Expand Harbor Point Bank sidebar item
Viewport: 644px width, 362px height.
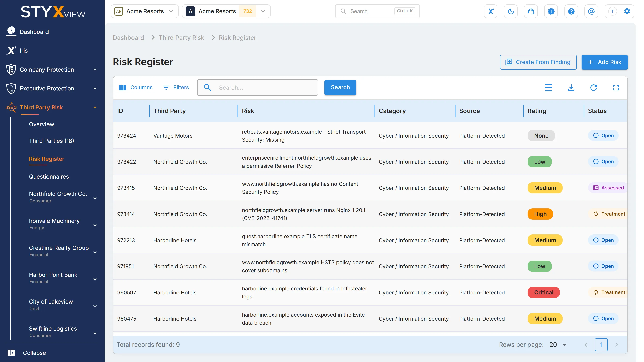(95, 279)
